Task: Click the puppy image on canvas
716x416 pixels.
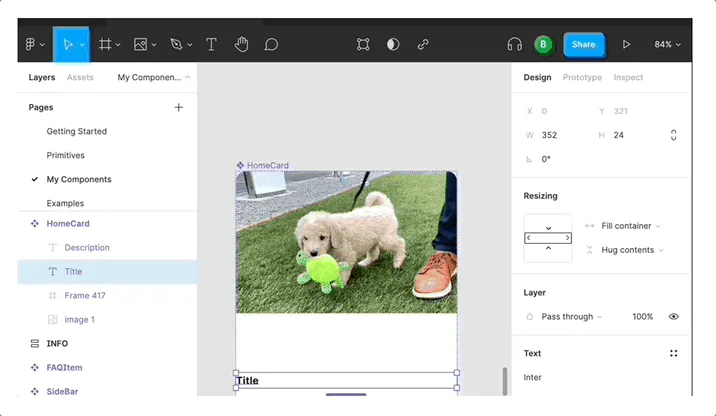Action: coord(346,242)
